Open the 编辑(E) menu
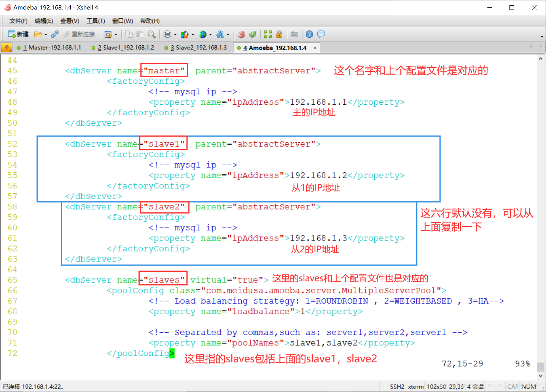Image resolution: width=546 pixels, height=392 pixels. [44, 21]
